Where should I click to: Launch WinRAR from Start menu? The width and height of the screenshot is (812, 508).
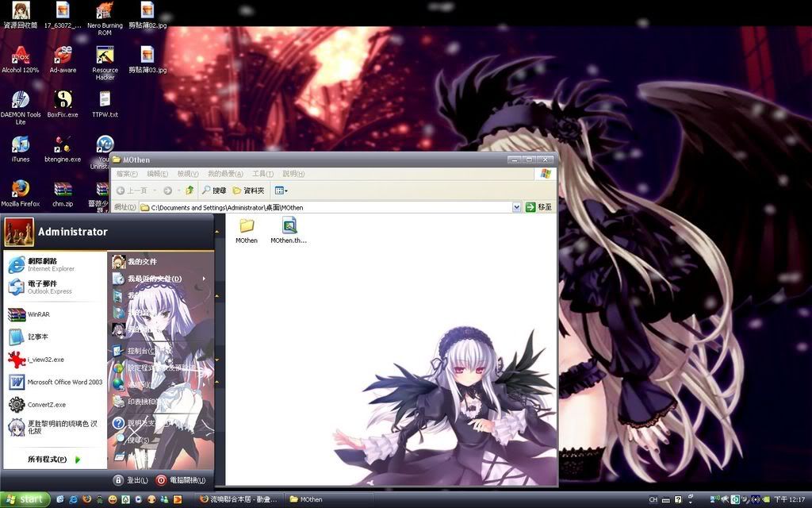[x=55, y=314]
